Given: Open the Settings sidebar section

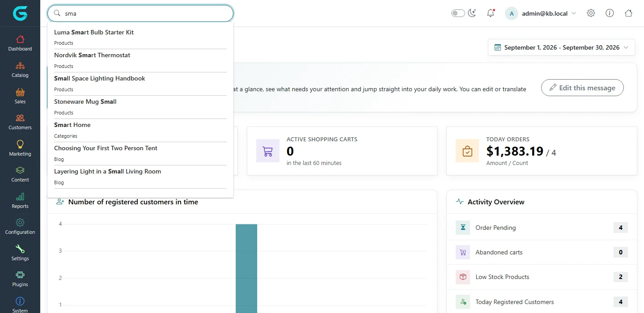Looking at the screenshot, I should pos(20,253).
